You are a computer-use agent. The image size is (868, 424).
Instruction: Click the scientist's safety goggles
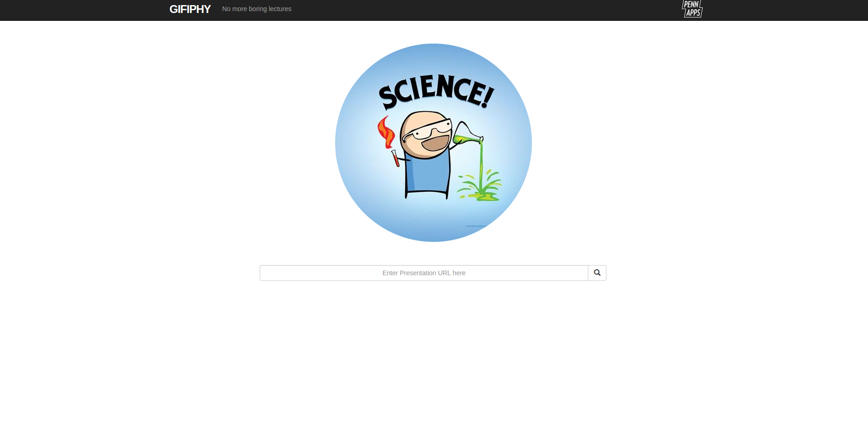(427, 130)
